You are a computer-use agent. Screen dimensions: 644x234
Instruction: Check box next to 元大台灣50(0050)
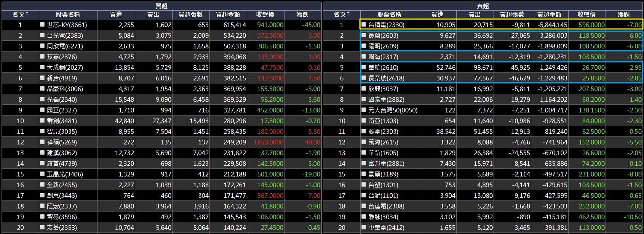pyautogui.click(x=364, y=110)
